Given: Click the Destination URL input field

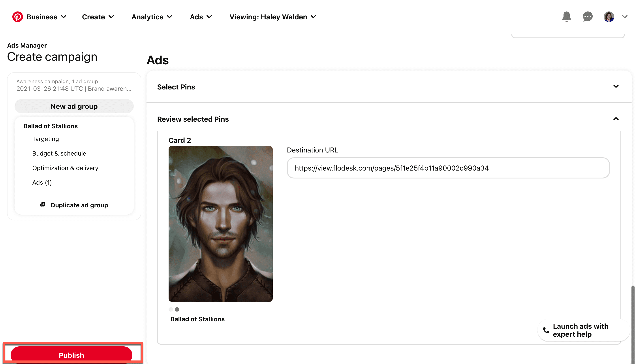Looking at the screenshot, I should (448, 168).
